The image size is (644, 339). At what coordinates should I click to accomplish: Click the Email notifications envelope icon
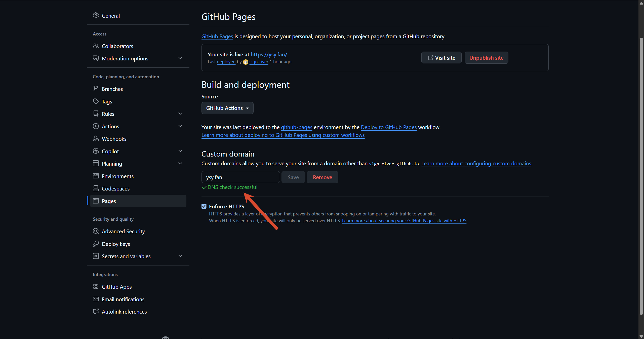tap(96, 299)
